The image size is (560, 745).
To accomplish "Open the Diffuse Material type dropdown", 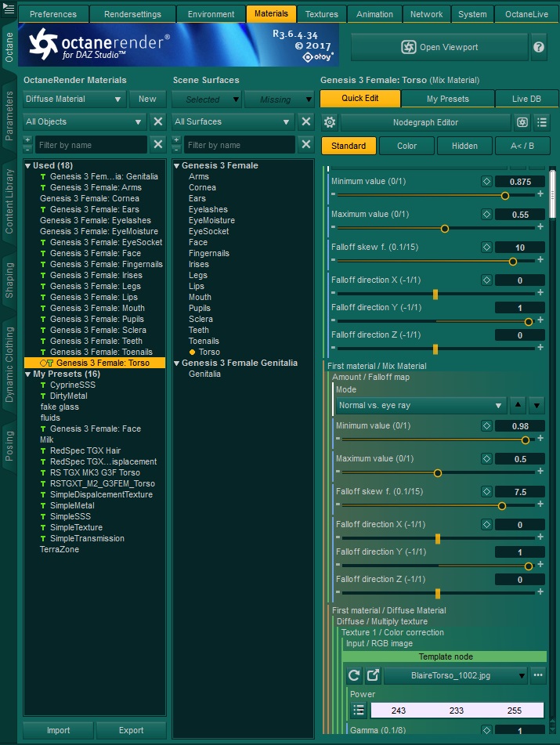I will point(74,99).
